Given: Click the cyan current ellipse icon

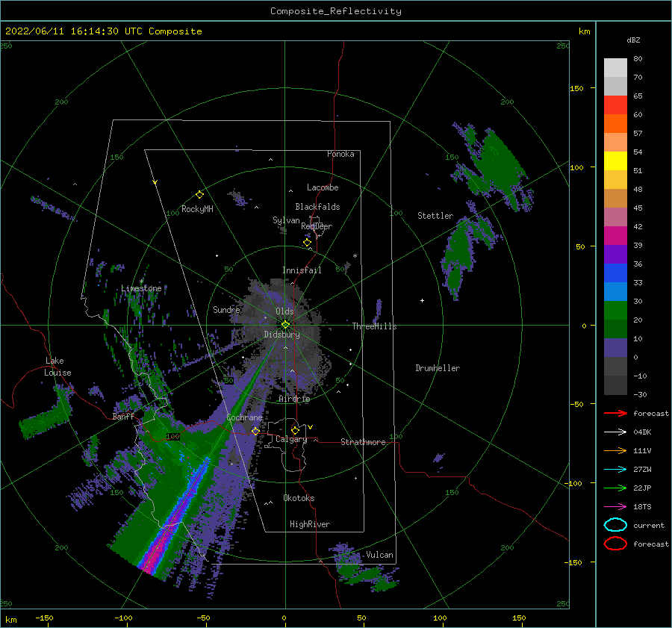Looking at the screenshot, I should pyautogui.click(x=615, y=525).
